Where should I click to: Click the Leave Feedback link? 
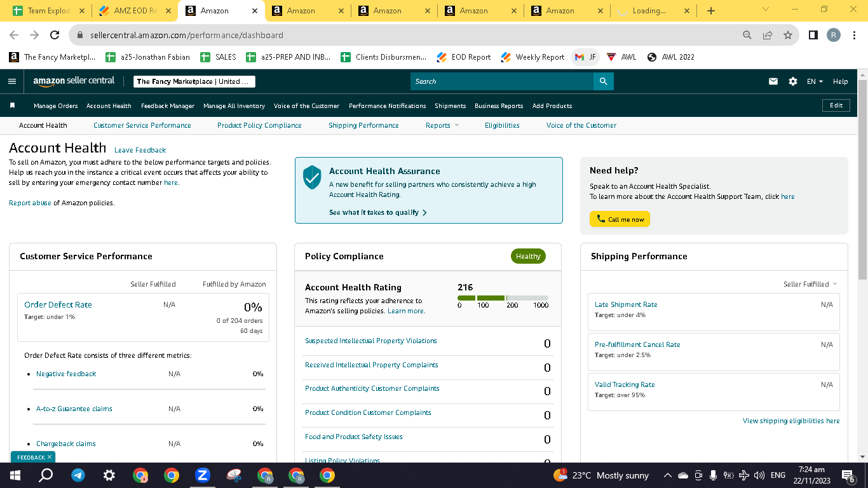click(x=140, y=150)
